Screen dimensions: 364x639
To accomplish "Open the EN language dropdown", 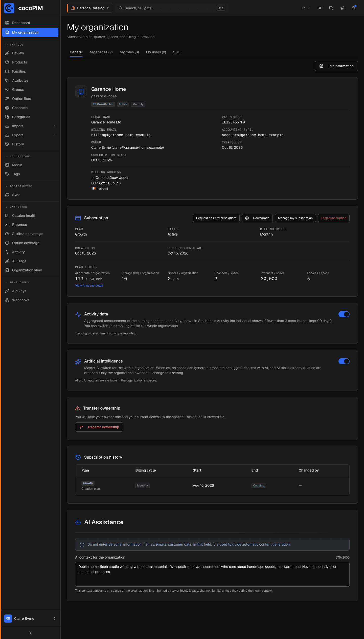I will pos(306,8).
